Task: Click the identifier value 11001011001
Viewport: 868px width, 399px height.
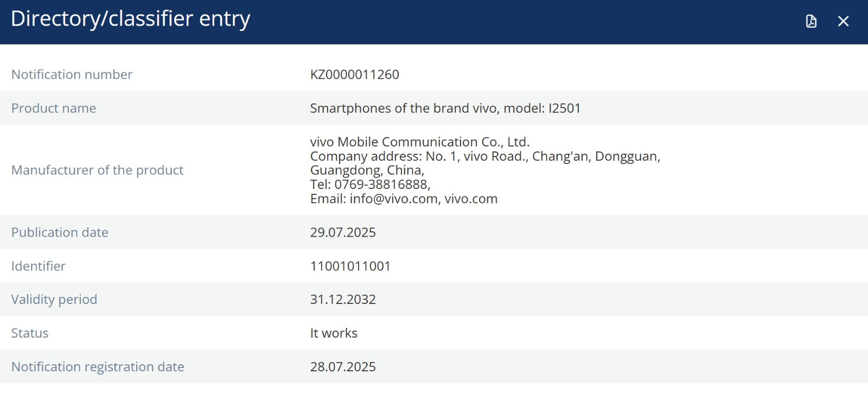Action: 350,266
